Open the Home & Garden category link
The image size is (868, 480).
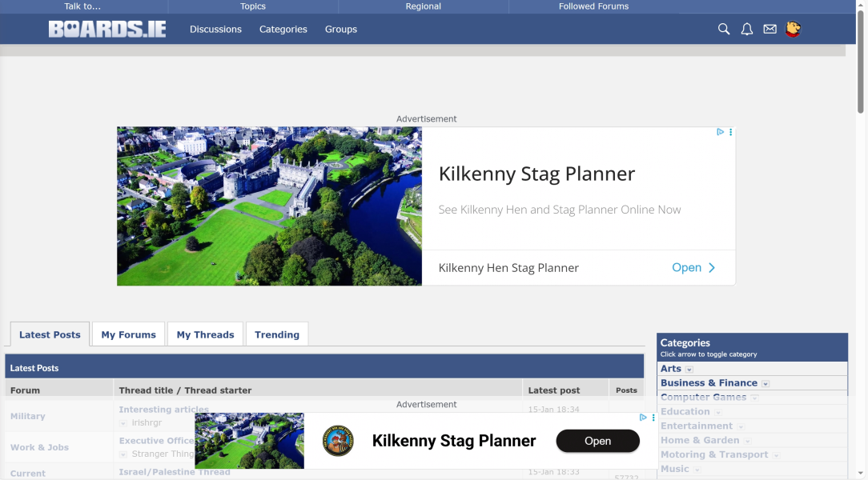(700, 440)
